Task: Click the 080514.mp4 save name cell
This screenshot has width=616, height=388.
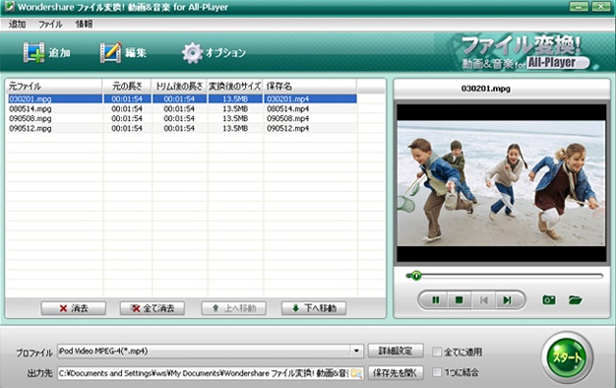Action: [x=288, y=109]
